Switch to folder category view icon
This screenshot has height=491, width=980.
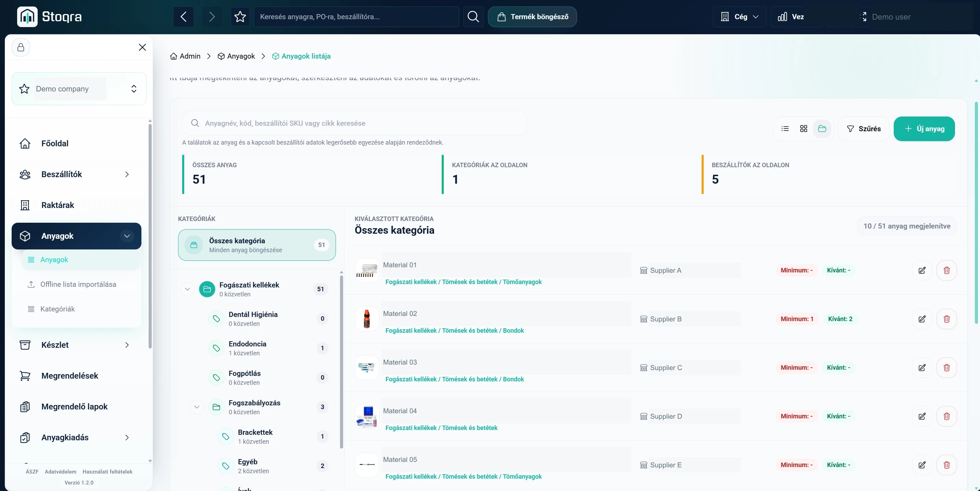pos(822,128)
